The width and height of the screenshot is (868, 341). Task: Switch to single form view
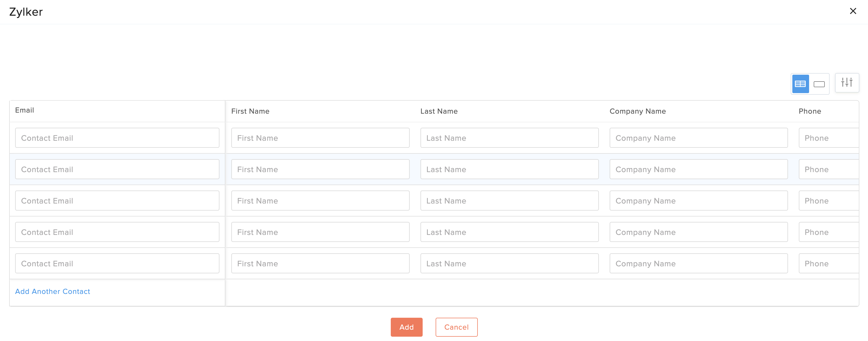tap(819, 84)
